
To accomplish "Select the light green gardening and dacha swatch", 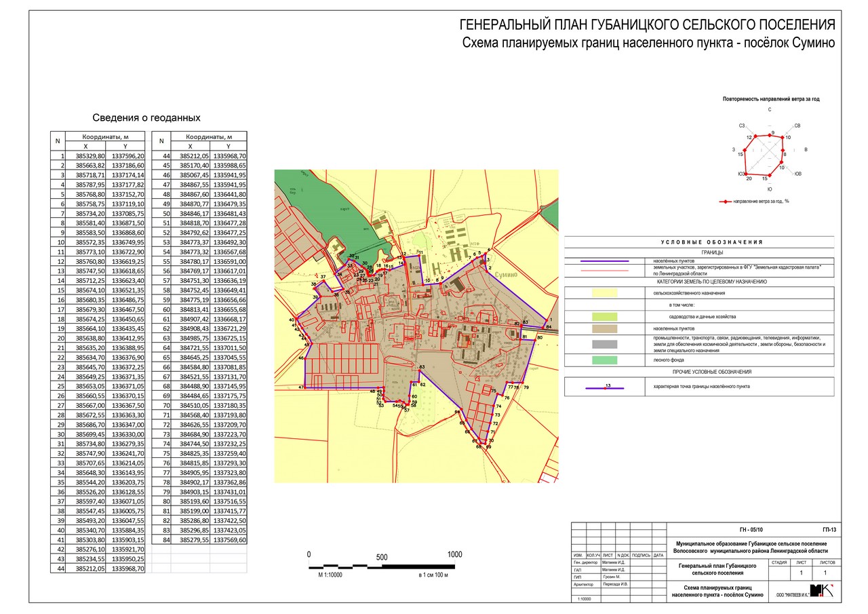I will coord(604,317).
